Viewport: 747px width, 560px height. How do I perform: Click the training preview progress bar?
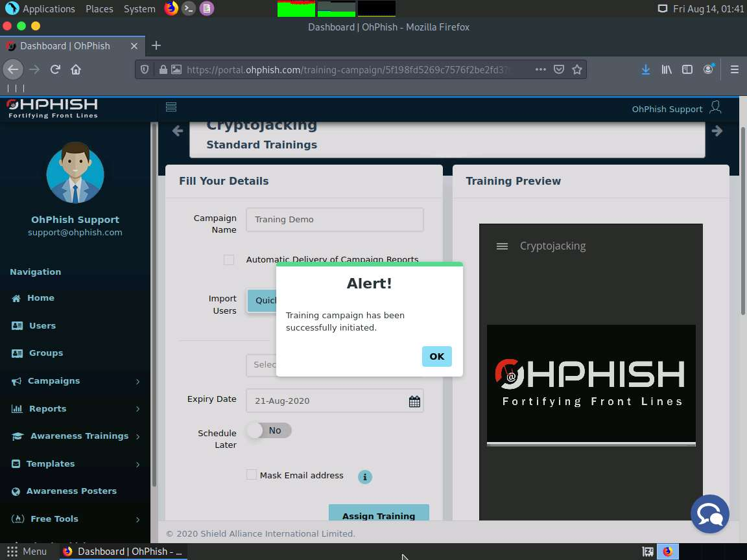tap(591, 444)
